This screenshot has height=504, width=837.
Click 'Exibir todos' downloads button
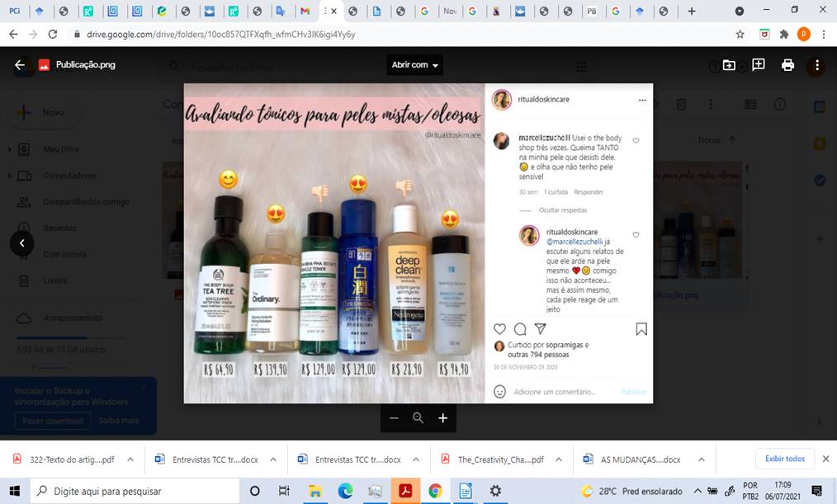(784, 459)
